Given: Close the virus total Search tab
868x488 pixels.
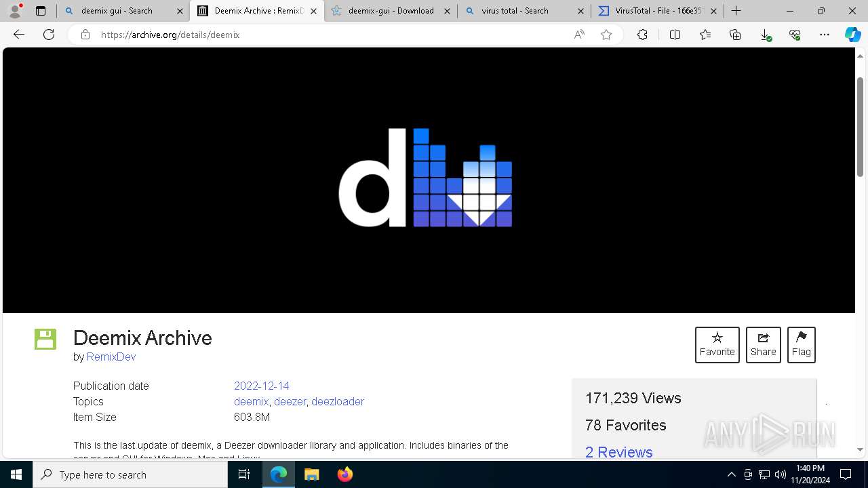Looking at the screenshot, I should pos(580,11).
